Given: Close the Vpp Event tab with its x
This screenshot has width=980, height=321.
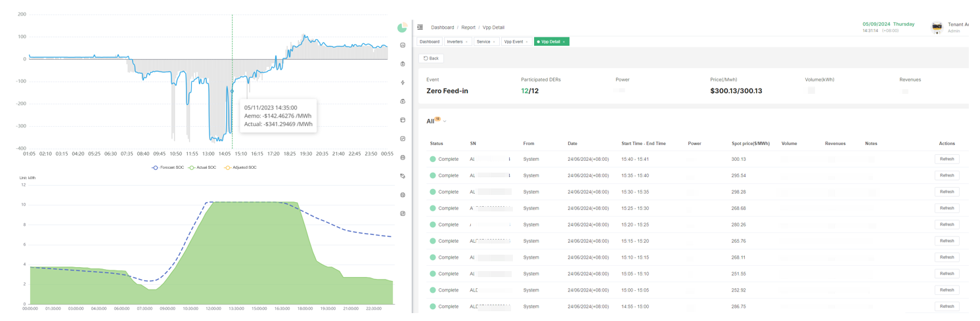Looking at the screenshot, I should click(x=527, y=41).
